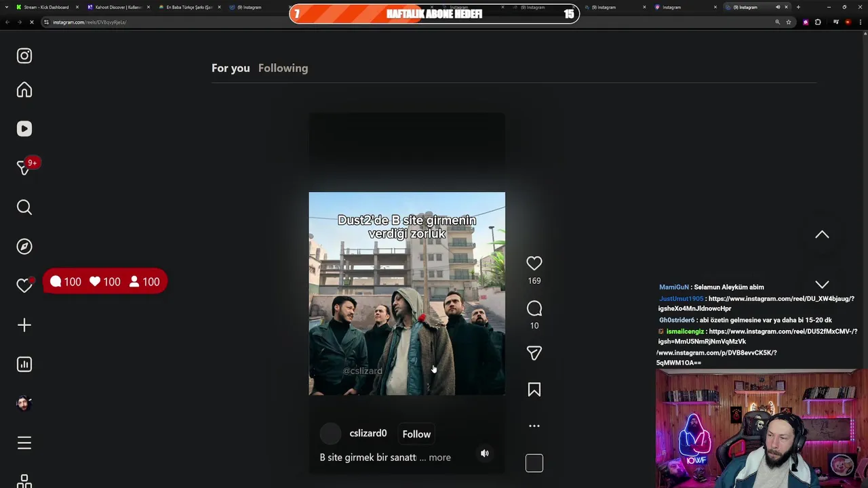Open audio thumbnail square below options
The width and height of the screenshot is (868, 488).
click(x=534, y=463)
